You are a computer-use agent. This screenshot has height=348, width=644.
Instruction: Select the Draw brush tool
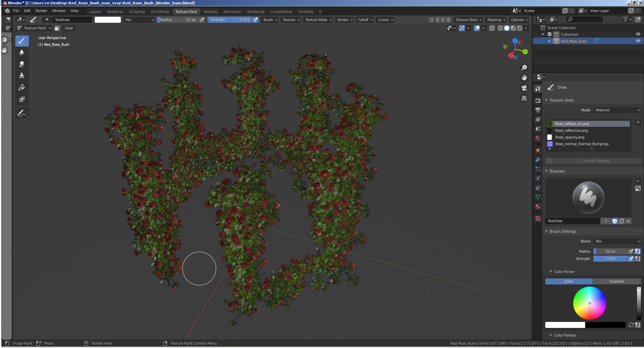22,41
